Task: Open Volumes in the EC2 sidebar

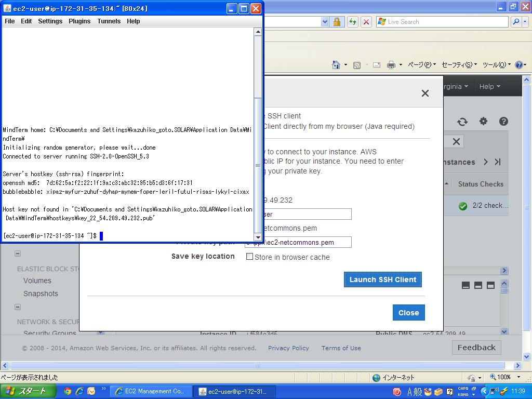Action: tap(37, 281)
